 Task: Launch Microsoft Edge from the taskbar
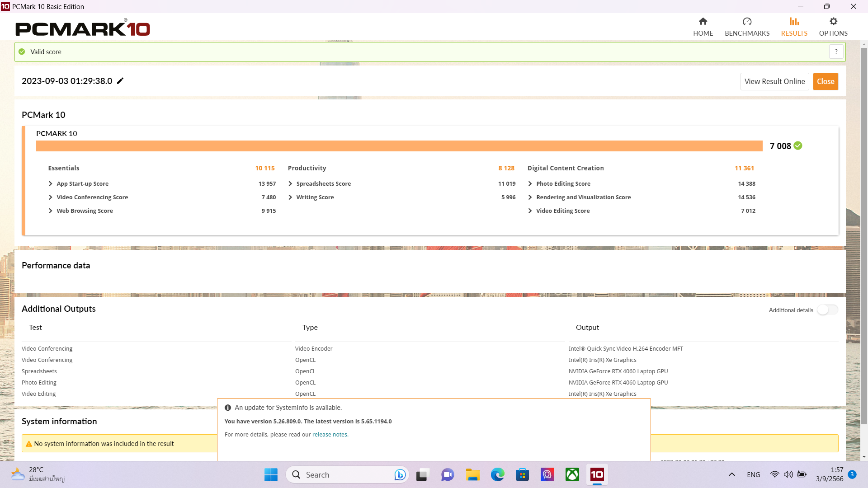click(497, 474)
